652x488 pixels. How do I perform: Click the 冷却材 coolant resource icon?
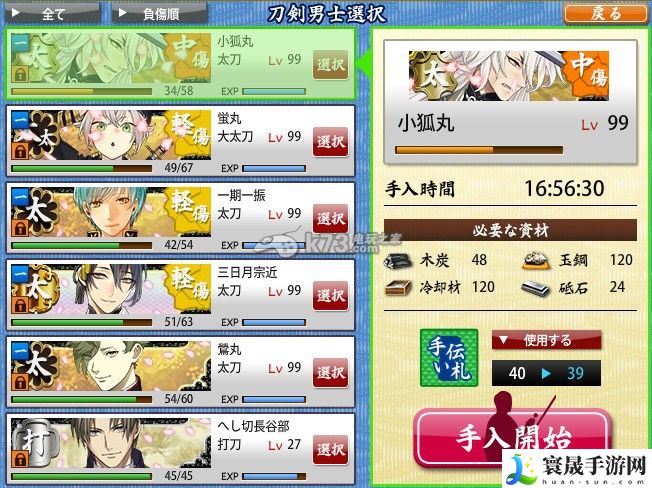point(398,288)
